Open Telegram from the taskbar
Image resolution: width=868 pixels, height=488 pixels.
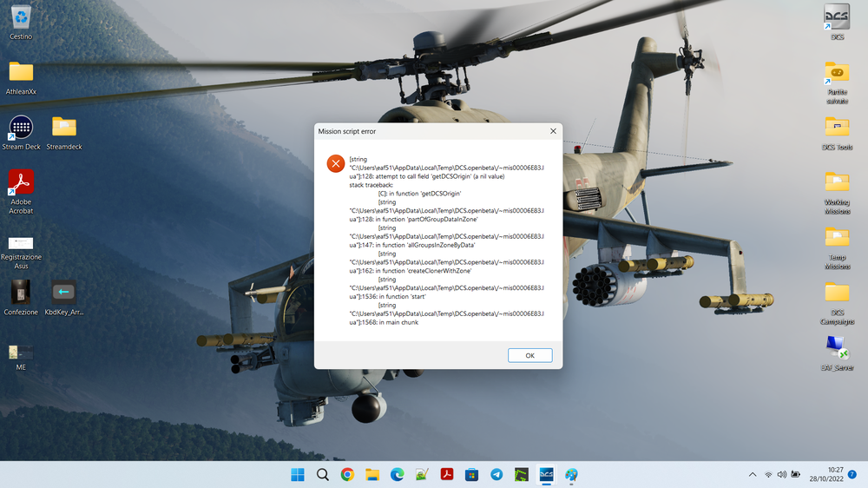(x=496, y=475)
